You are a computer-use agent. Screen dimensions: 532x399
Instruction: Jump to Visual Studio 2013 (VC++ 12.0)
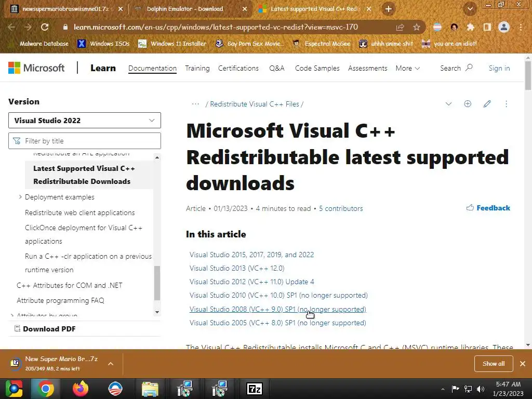coord(237,268)
